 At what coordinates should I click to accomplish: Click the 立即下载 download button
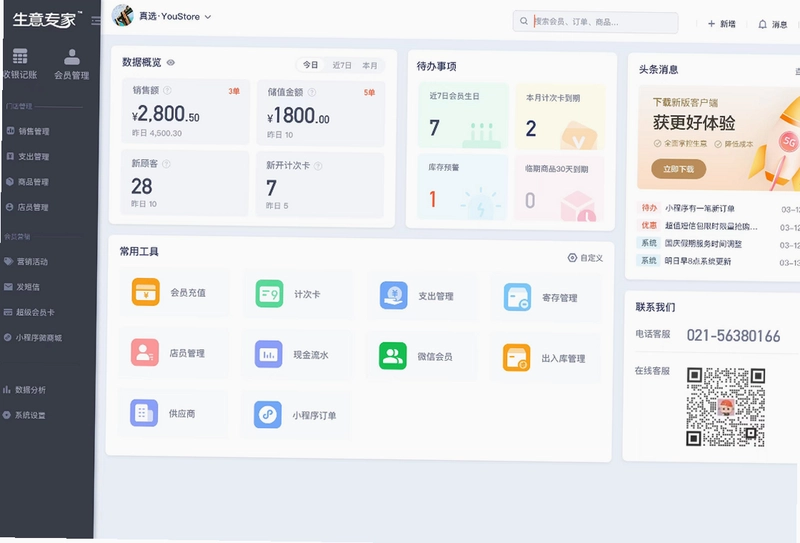tap(679, 169)
